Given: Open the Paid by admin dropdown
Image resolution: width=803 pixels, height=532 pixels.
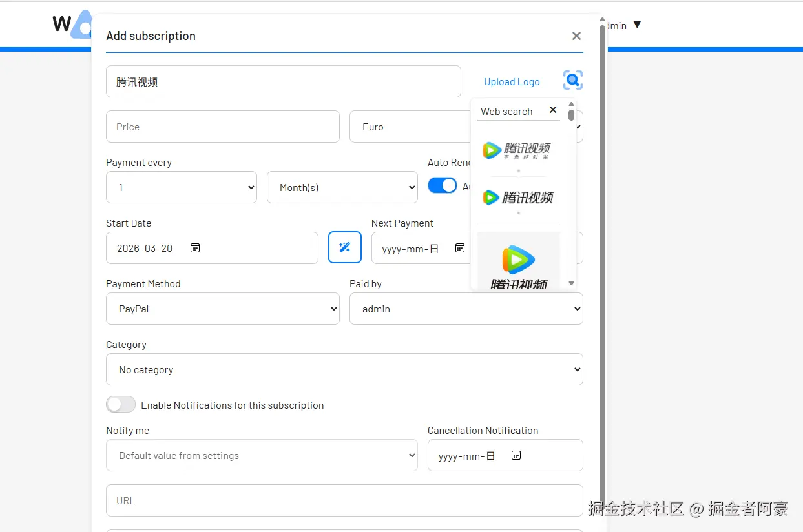Looking at the screenshot, I should pyautogui.click(x=466, y=309).
